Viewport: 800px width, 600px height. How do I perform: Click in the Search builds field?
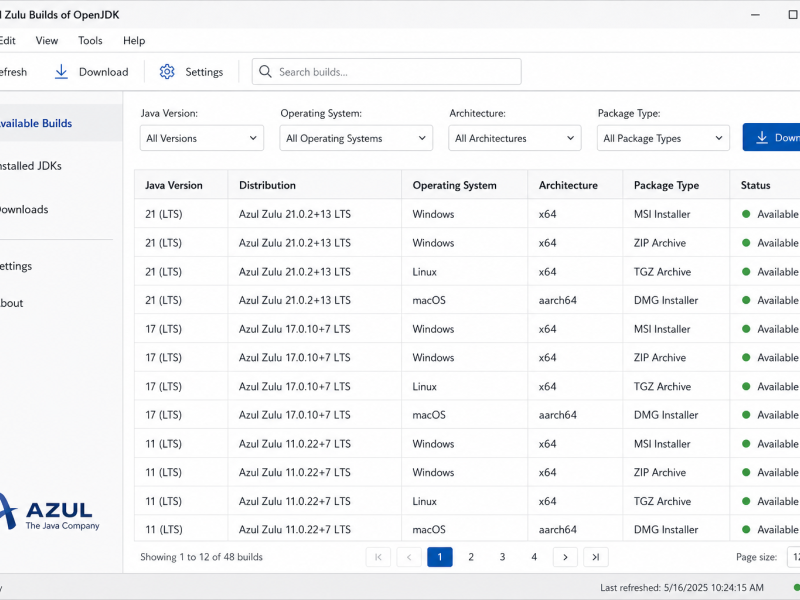pyautogui.click(x=387, y=71)
